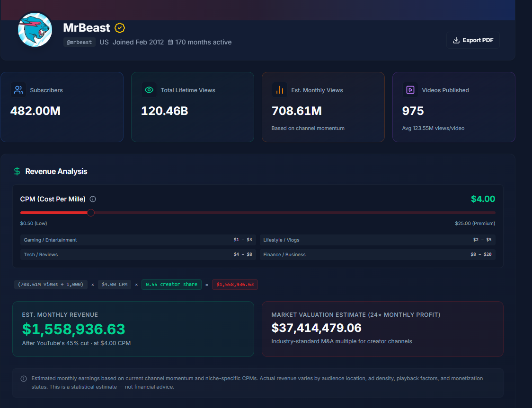This screenshot has width=532, height=408.
Task: Click the 975 videos published value
Action: click(413, 111)
